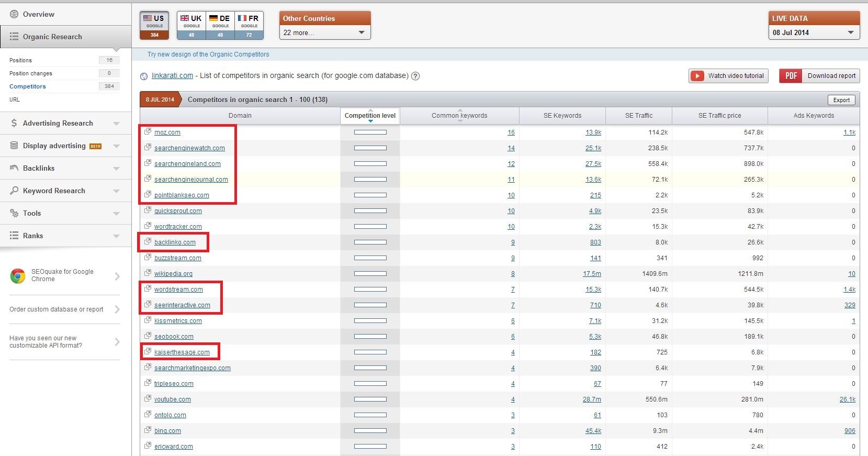The height and width of the screenshot is (456, 868).
Task: Open external link icon beside backlinko.com
Action: [x=148, y=242]
